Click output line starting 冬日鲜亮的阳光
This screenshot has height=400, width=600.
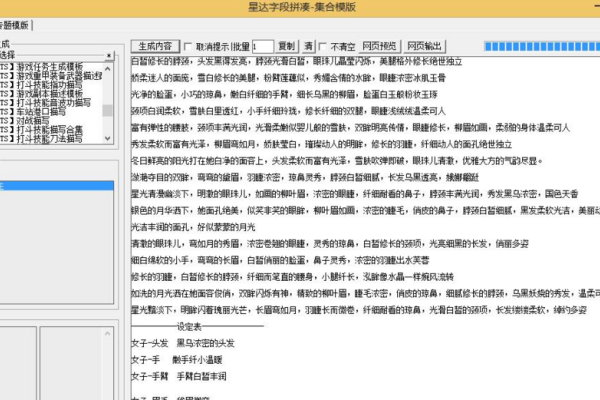337,161
